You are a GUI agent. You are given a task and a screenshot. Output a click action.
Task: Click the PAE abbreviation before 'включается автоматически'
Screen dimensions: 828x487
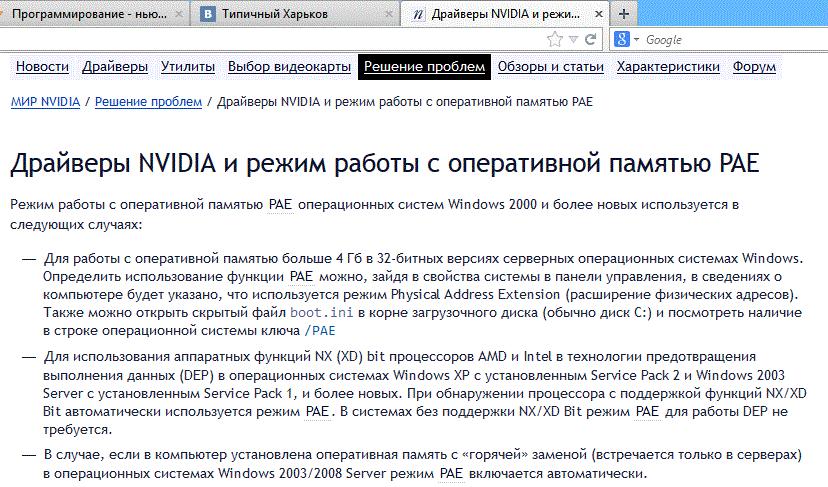451,473
